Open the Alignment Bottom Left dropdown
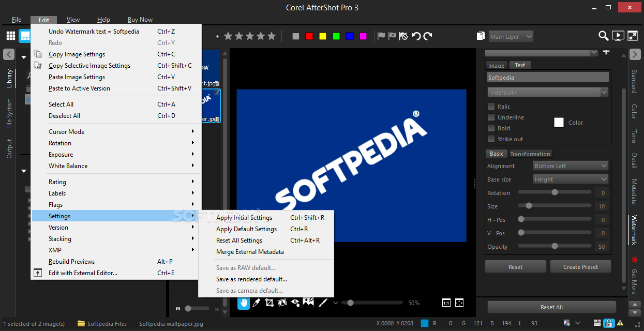 click(x=571, y=166)
